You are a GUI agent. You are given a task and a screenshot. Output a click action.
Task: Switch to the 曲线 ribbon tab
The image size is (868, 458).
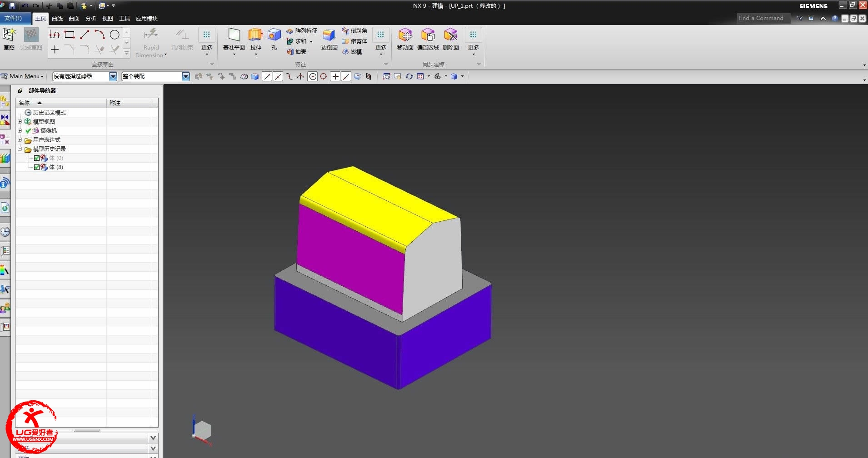pos(57,19)
